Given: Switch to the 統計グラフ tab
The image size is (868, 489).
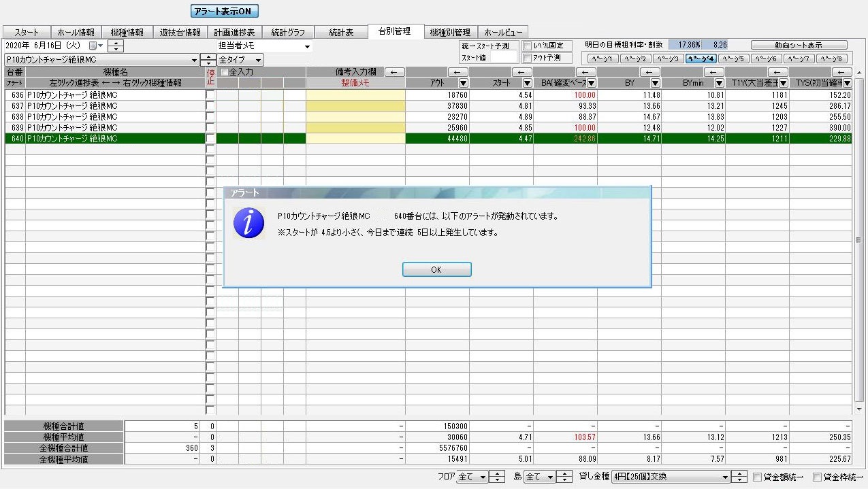Looking at the screenshot, I should point(288,32).
